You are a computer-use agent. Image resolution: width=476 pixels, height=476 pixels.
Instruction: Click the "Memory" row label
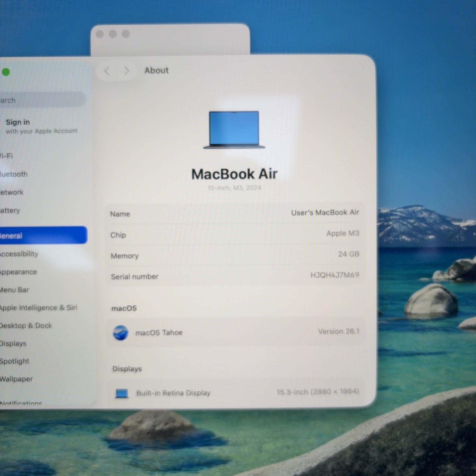[125, 256]
